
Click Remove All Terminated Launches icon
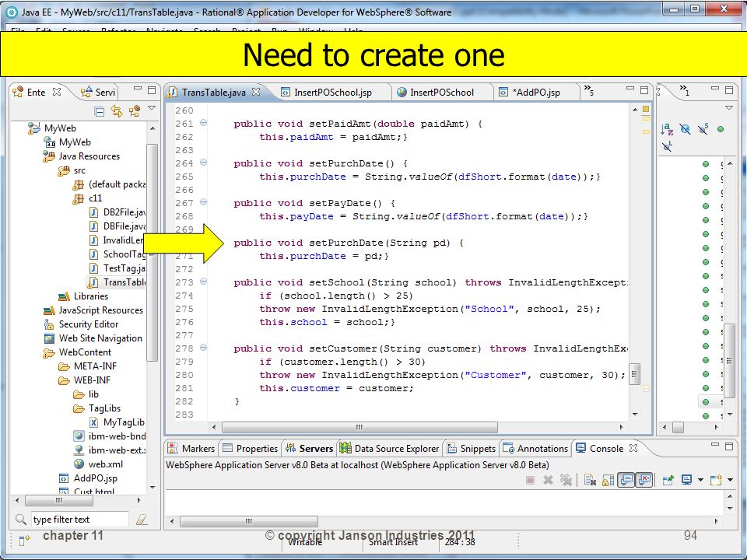point(566,480)
